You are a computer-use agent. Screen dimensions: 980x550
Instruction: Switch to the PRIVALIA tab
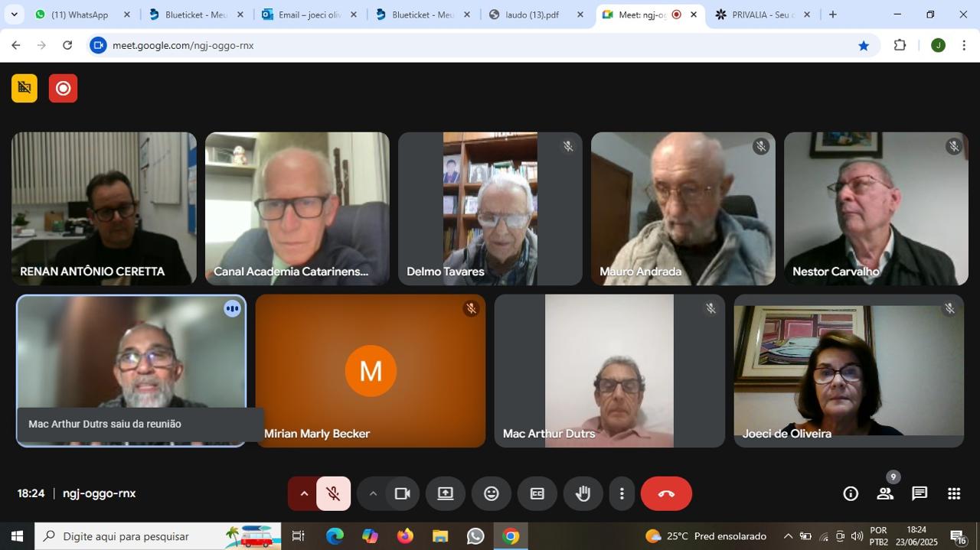762,15
